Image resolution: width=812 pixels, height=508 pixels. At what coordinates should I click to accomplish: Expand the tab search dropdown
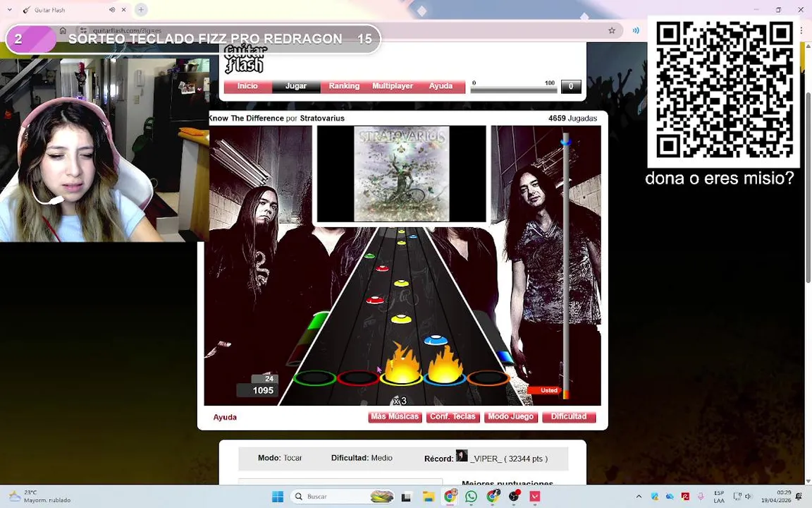pyautogui.click(x=9, y=10)
